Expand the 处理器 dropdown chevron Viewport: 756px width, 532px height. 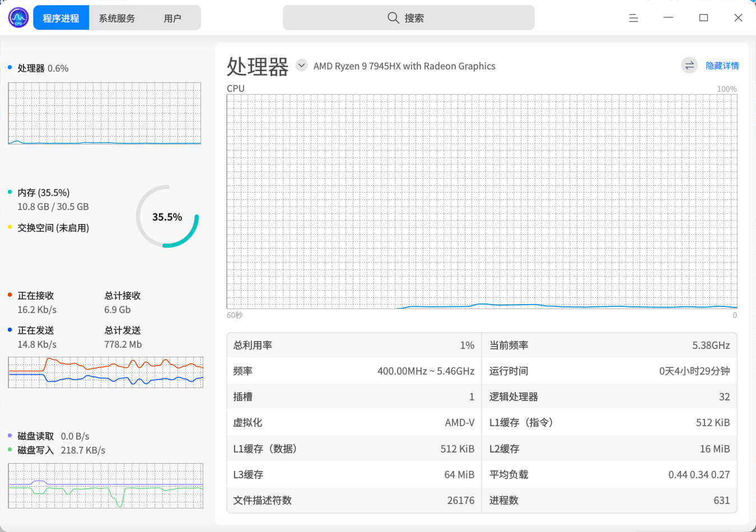tap(301, 66)
